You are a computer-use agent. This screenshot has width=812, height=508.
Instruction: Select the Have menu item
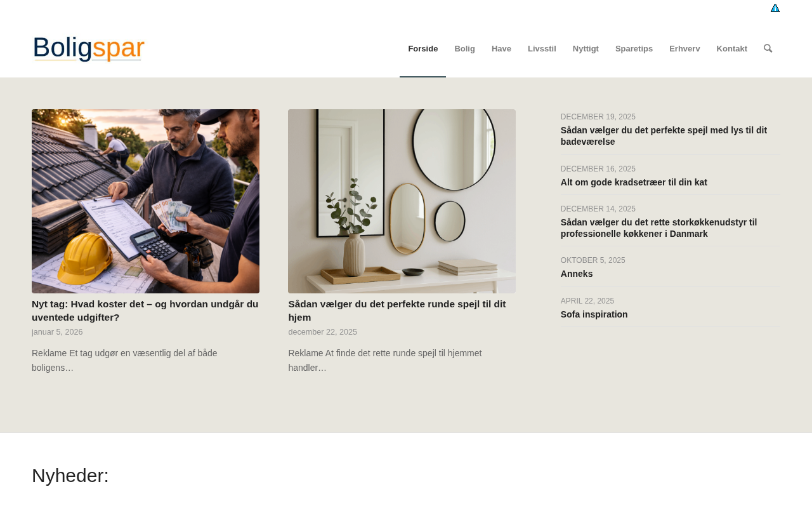501,49
